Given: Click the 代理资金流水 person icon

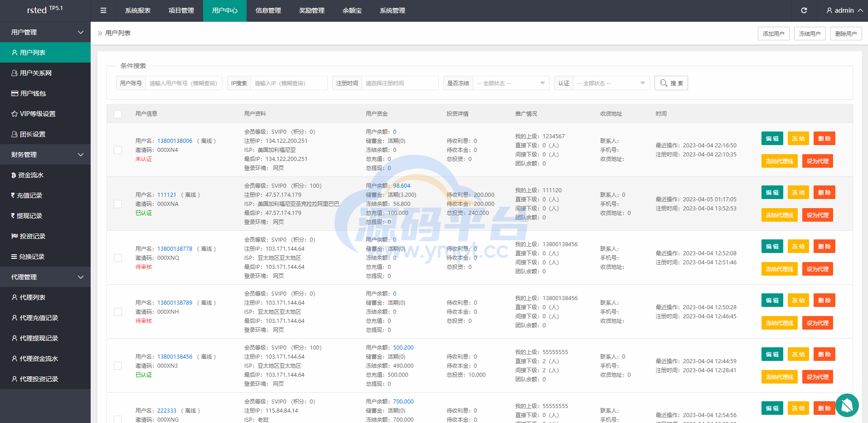Looking at the screenshot, I should pos(15,359).
